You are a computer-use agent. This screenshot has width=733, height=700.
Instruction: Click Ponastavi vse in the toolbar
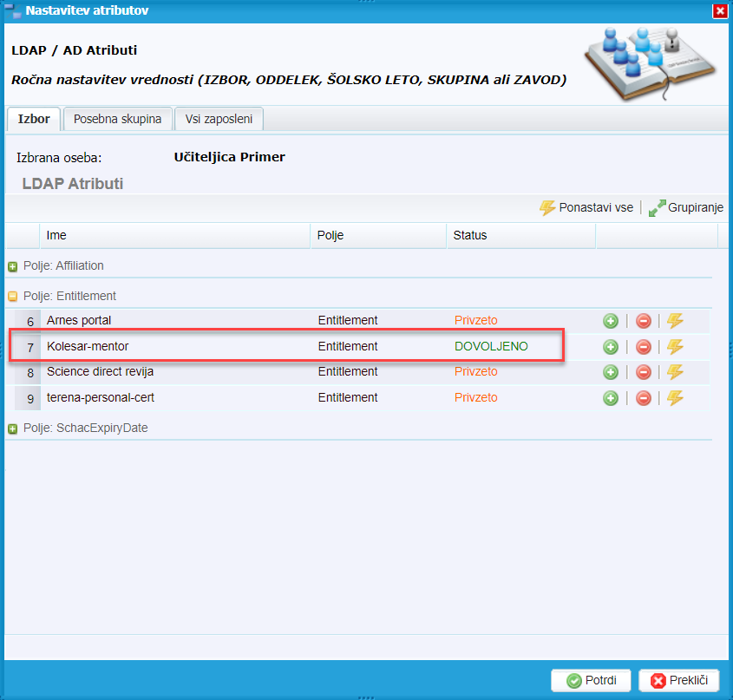586,208
